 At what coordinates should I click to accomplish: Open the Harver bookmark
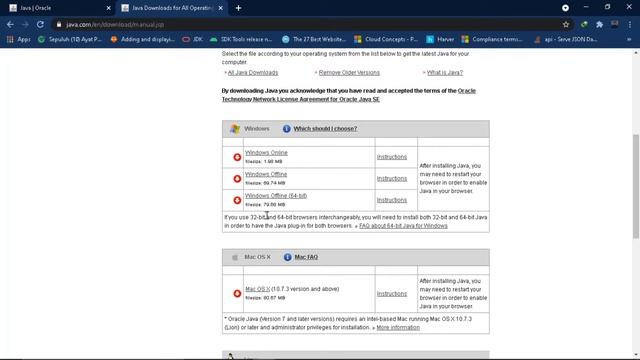tap(440, 39)
